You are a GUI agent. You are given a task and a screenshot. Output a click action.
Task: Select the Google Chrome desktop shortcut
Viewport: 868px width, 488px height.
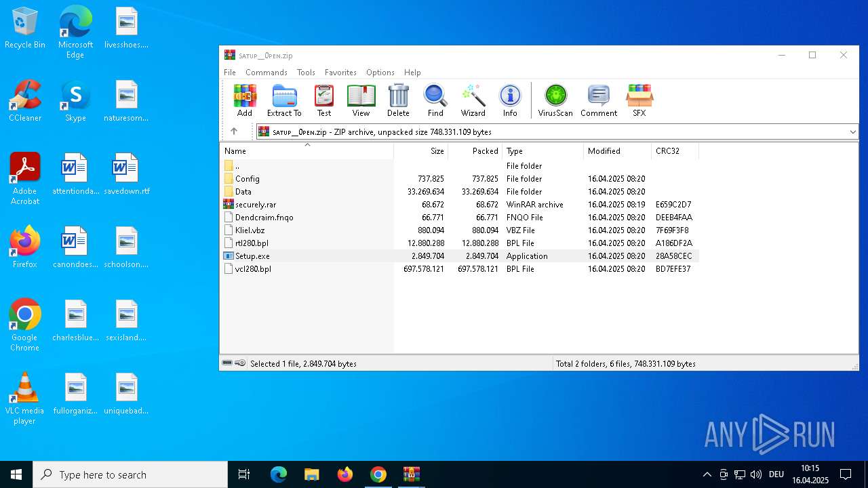click(25, 325)
